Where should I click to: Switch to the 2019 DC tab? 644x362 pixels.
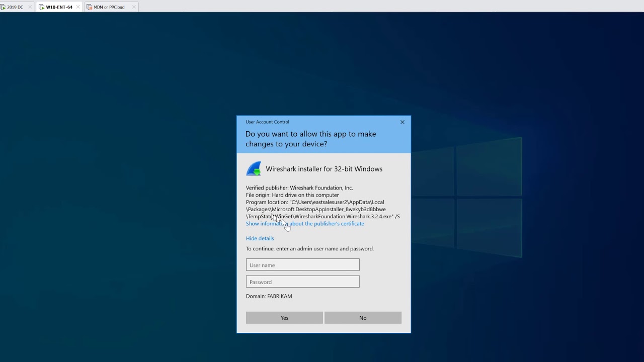15,7
